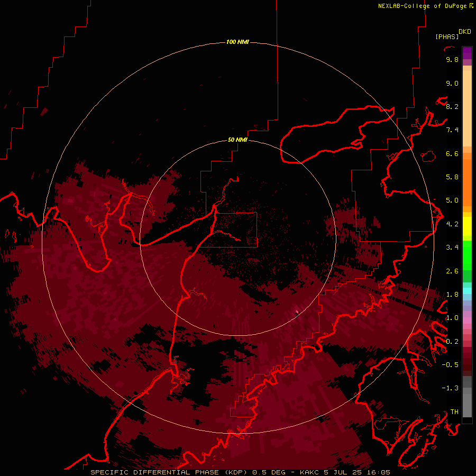Click the 9.0 scale value
The height and width of the screenshot is (476, 476).
tap(452, 83)
